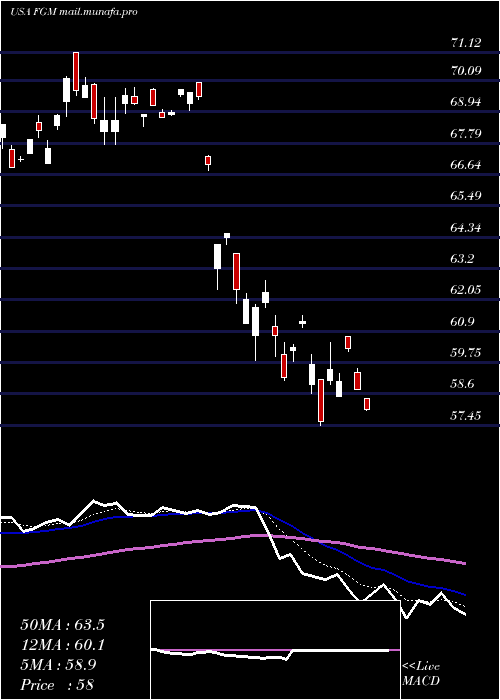The height and width of the screenshot is (700, 500).
Task: Click the 60.9 price level label
Action: click(462, 322)
